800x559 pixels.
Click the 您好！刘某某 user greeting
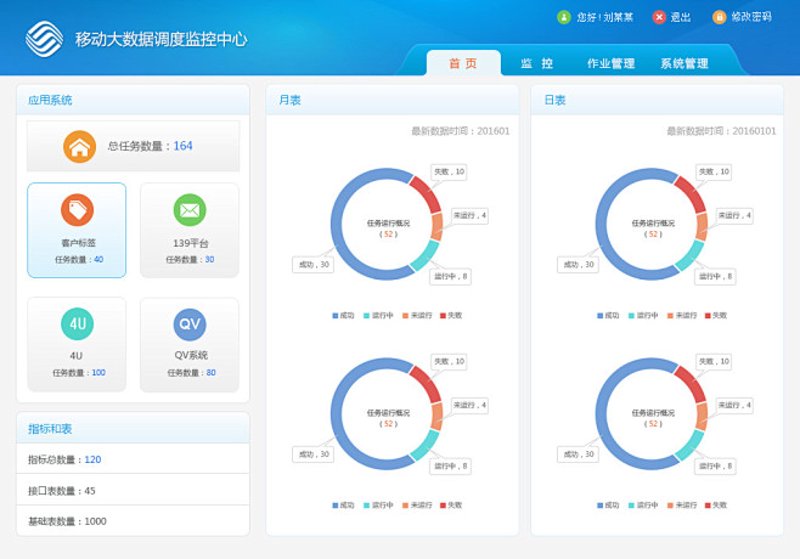click(605, 17)
